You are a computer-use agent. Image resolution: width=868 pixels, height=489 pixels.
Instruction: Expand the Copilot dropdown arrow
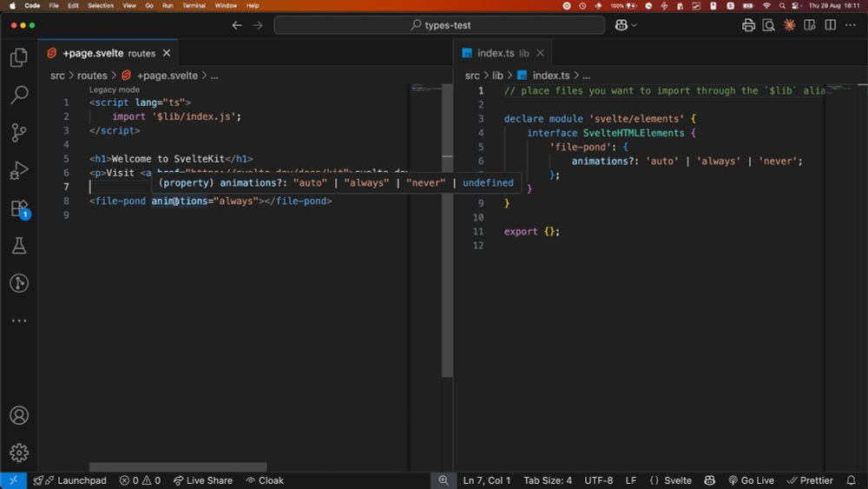tap(634, 25)
